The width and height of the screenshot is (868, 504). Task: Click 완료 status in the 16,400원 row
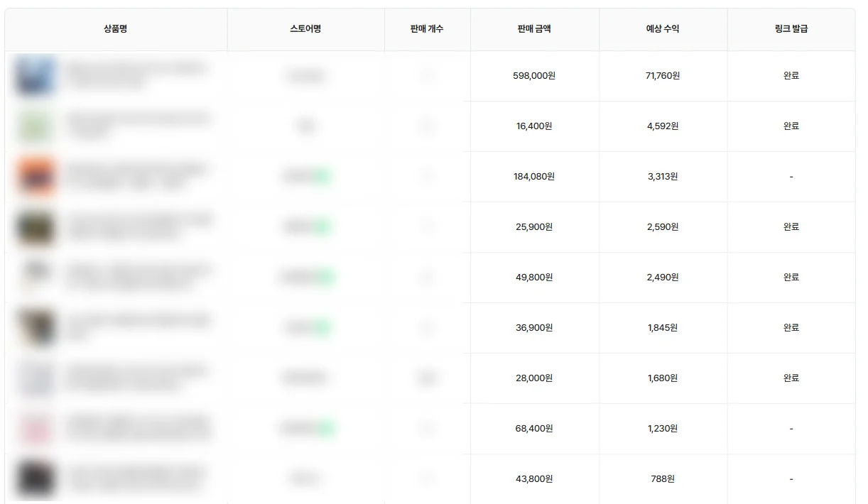click(791, 126)
